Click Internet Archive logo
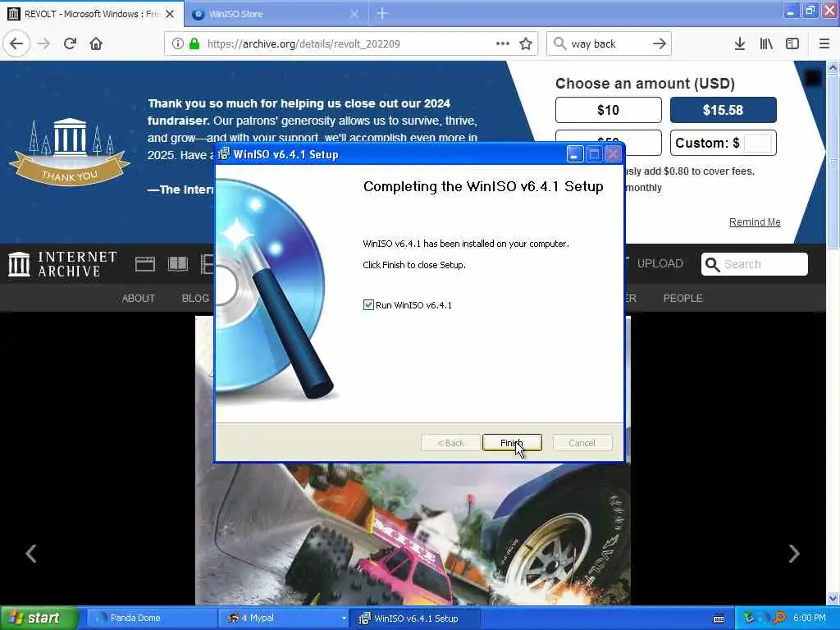The height and width of the screenshot is (630, 840). click(62, 264)
